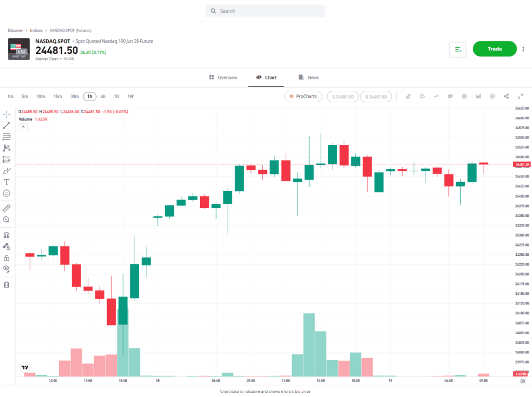Select the ruler measure tool

coord(7,208)
